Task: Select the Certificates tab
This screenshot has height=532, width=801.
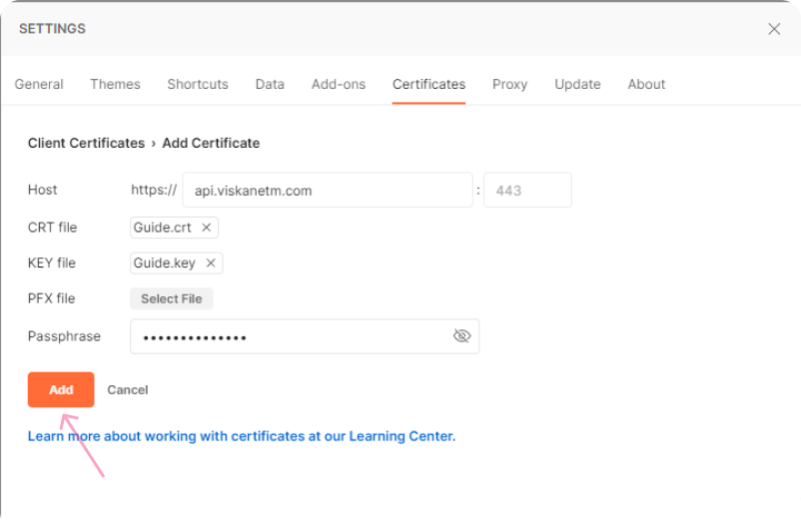Action: pyautogui.click(x=428, y=84)
